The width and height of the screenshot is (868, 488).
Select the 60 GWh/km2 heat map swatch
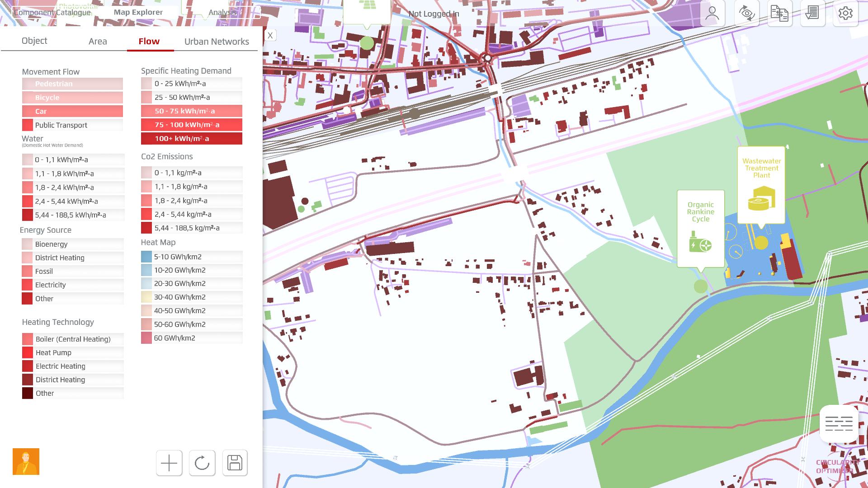point(146,338)
